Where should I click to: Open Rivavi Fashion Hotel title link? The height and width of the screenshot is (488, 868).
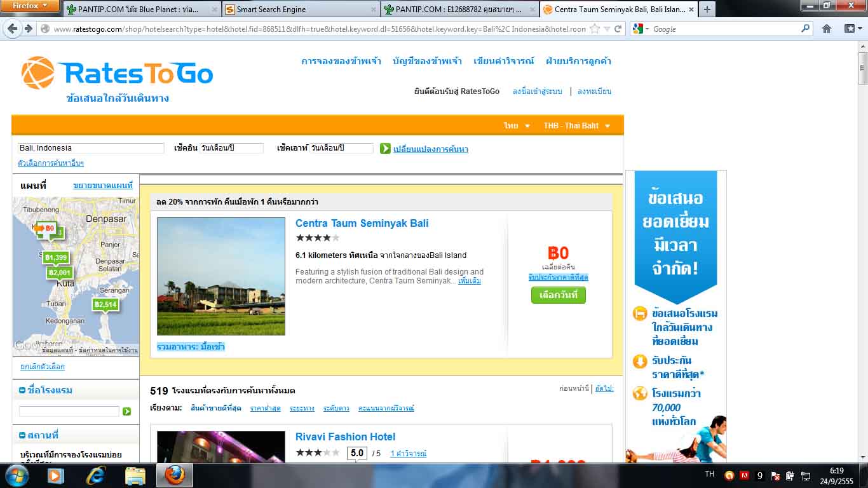coord(346,437)
